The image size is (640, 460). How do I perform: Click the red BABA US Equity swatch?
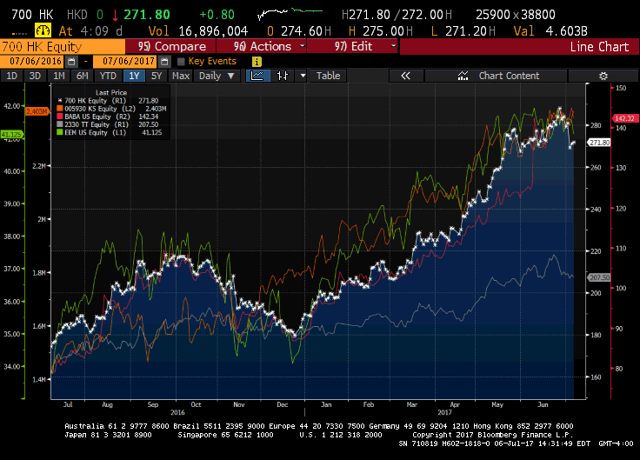pos(60,117)
